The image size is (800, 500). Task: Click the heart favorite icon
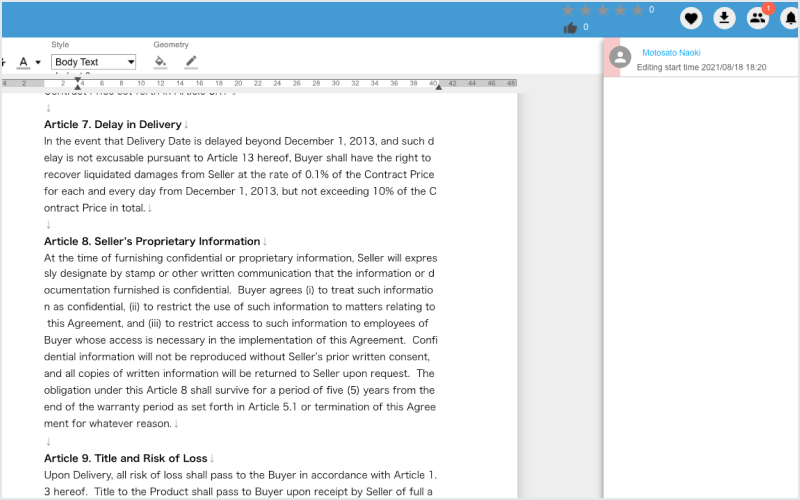tap(691, 18)
